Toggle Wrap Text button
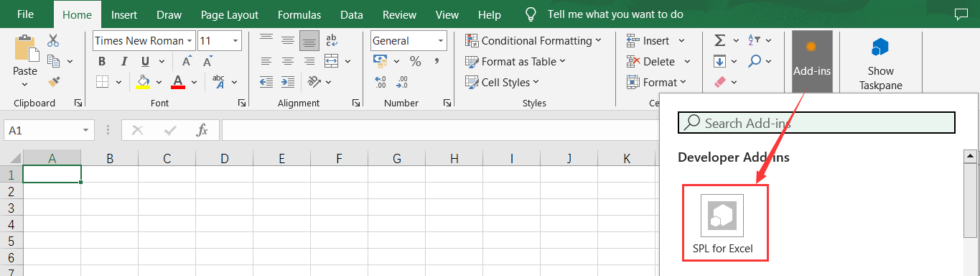The height and width of the screenshot is (276, 980). point(332,41)
